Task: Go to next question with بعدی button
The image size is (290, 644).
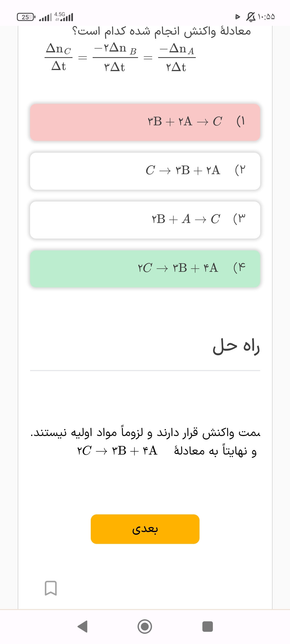Action: click(145, 529)
